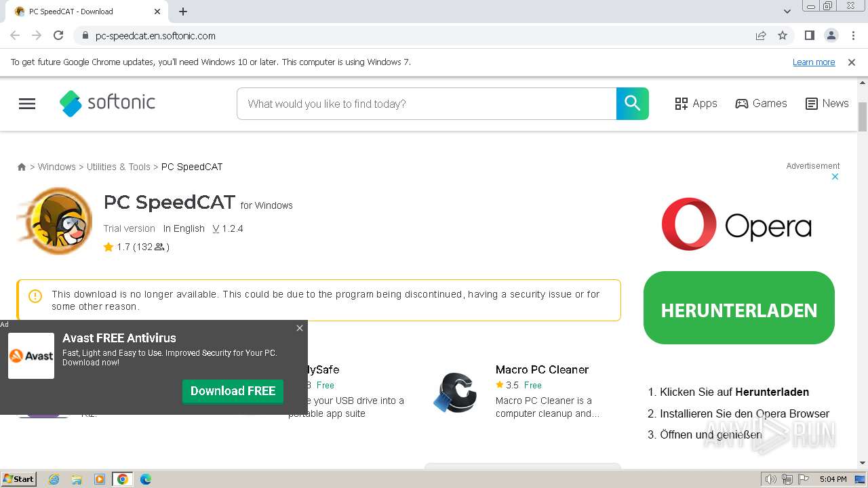
Task: Click the PC SpeedCAT app icon
Action: pyautogui.click(x=55, y=220)
